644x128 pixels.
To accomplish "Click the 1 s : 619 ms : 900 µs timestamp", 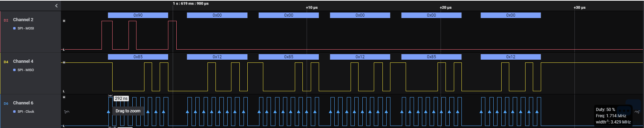I will (191, 3).
